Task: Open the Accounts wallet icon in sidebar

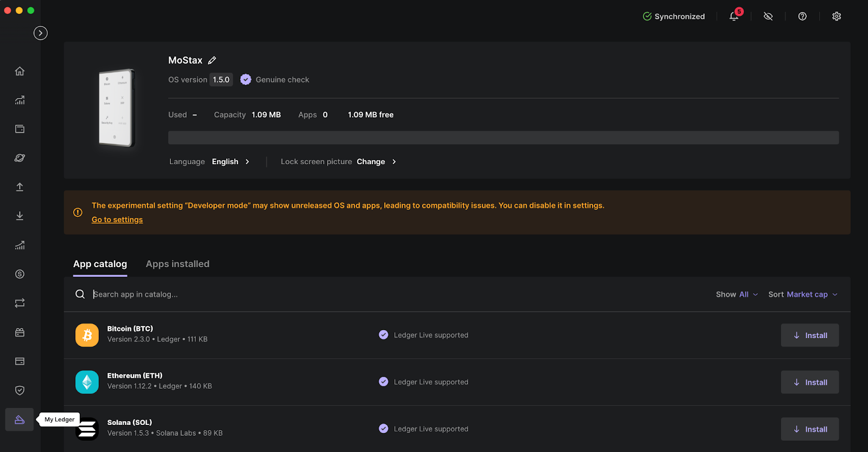Action: tap(20, 129)
